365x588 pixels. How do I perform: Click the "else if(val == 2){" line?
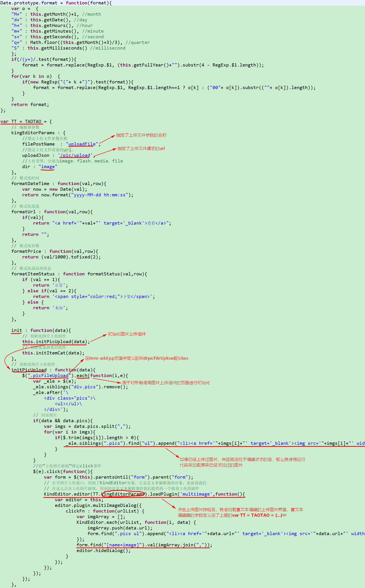pyautogui.click(x=52, y=291)
